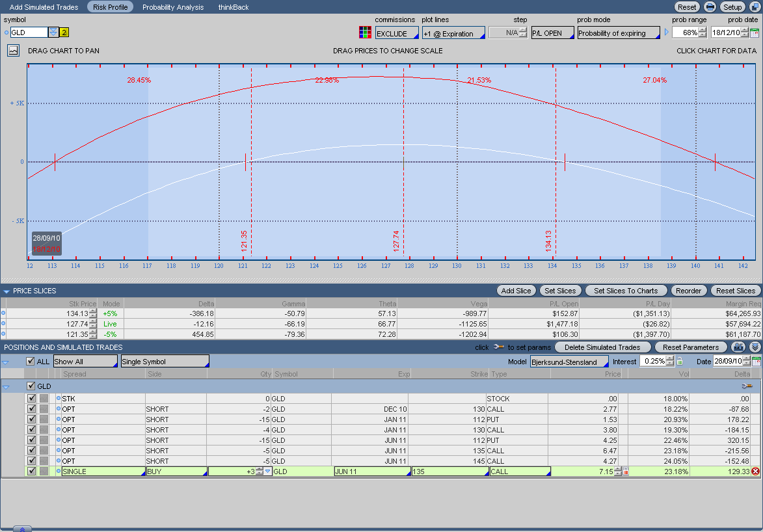
Task: Click the camera icon beside Reset Parameters
Action: pyautogui.click(x=738, y=347)
